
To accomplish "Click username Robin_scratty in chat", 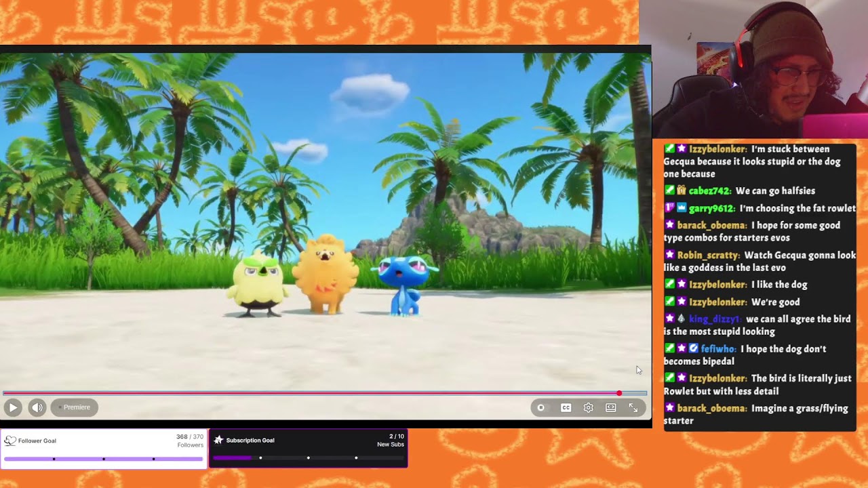I will point(708,256).
